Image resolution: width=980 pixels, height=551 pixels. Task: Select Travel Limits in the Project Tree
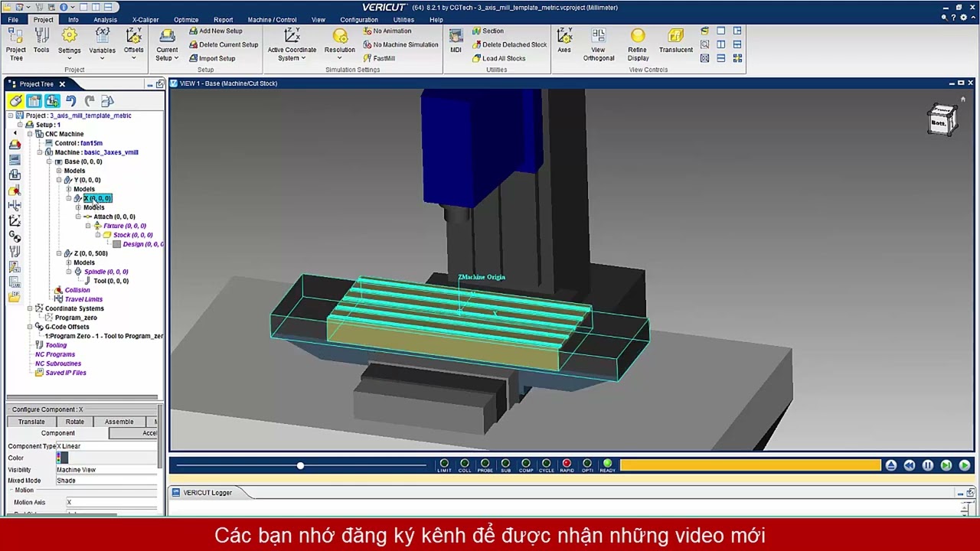[83, 299]
